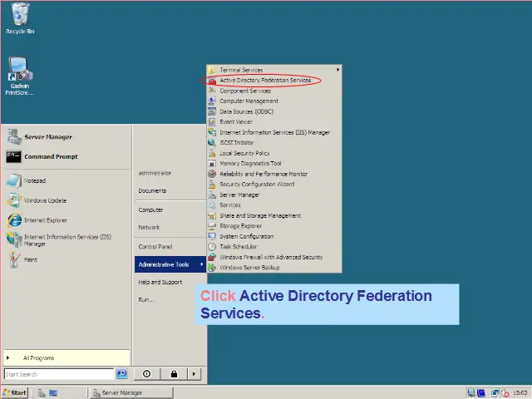Open Computer from the Start menu
This screenshot has width=532, height=399.
150,210
